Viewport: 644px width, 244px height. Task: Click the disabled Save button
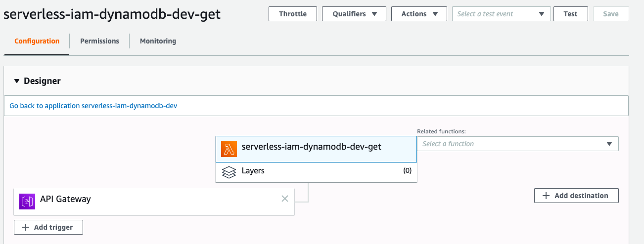click(x=611, y=14)
